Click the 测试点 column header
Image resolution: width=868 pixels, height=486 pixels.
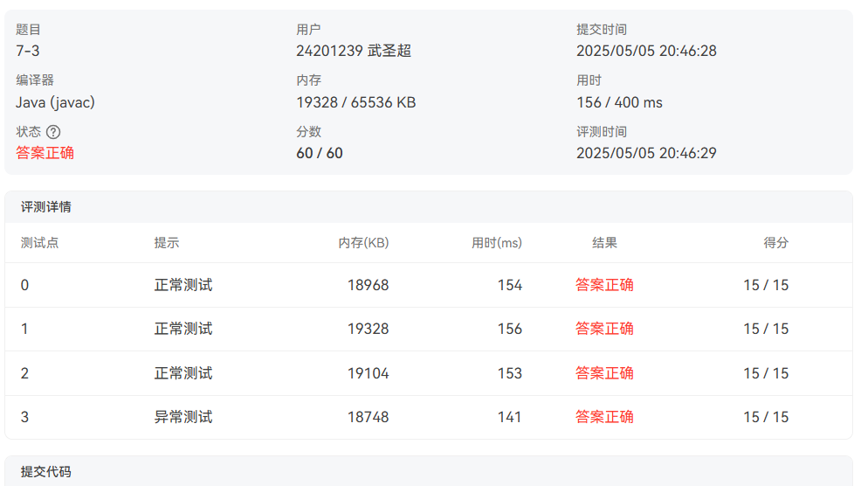point(39,243)
